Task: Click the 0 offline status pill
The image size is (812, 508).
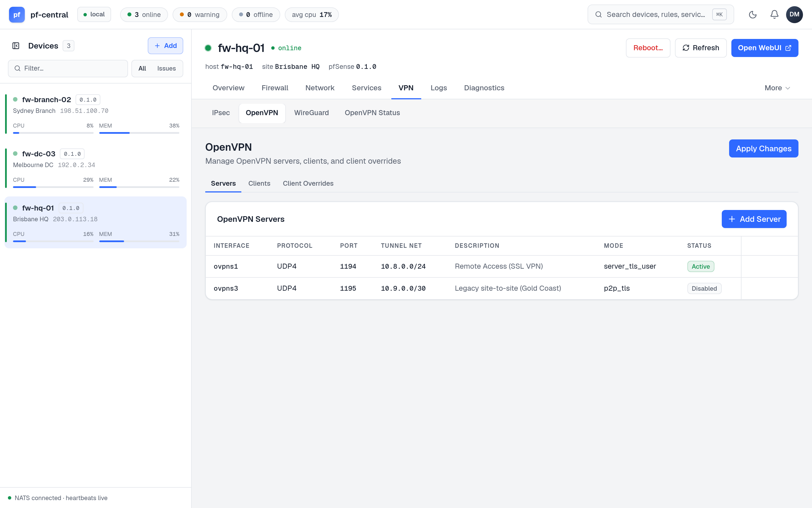Action: pyautogui.click(x=256, y=15)
